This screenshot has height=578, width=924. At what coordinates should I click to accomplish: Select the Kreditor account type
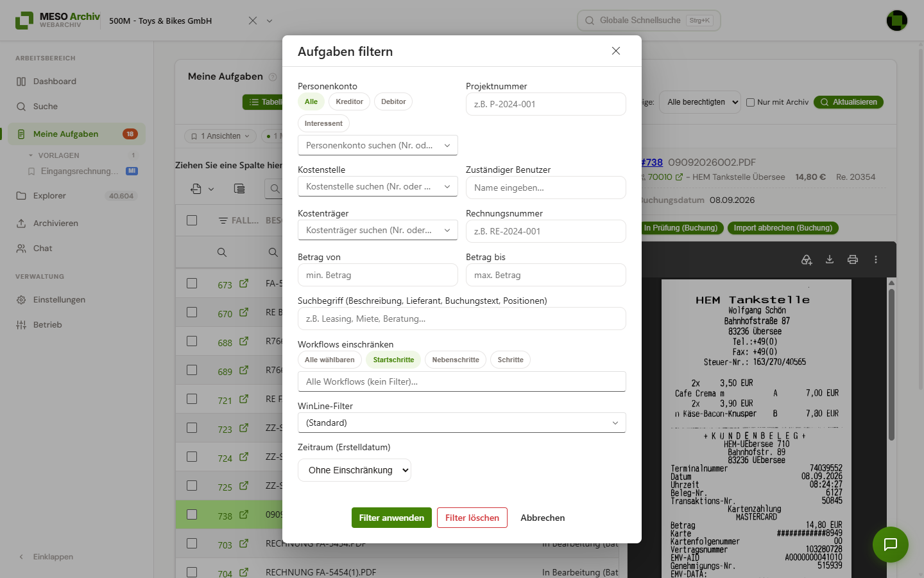coord(350,101)
